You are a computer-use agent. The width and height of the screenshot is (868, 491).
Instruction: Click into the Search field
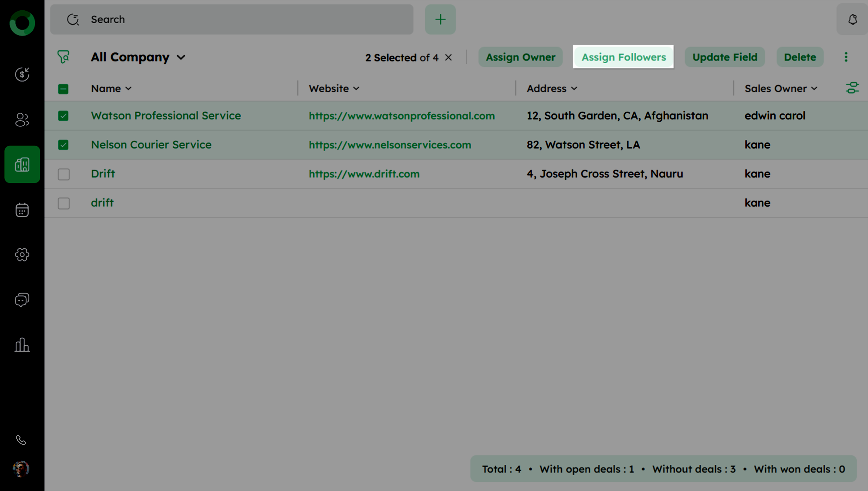(236, 20)
